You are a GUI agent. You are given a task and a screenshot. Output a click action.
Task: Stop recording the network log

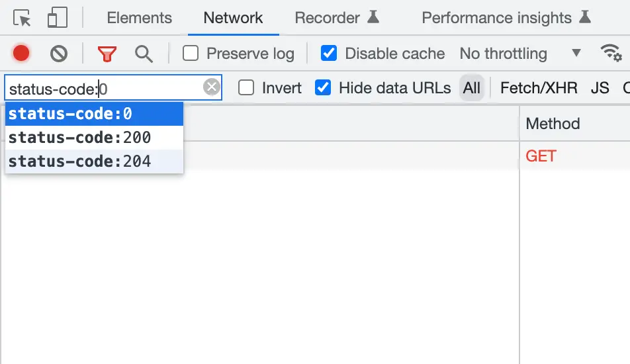click(x=21, y=54)
